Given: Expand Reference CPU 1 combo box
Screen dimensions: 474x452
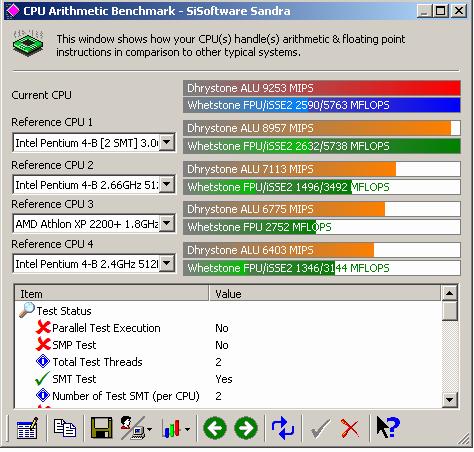Looking at the screenshot, I should (x=167, y=143).
